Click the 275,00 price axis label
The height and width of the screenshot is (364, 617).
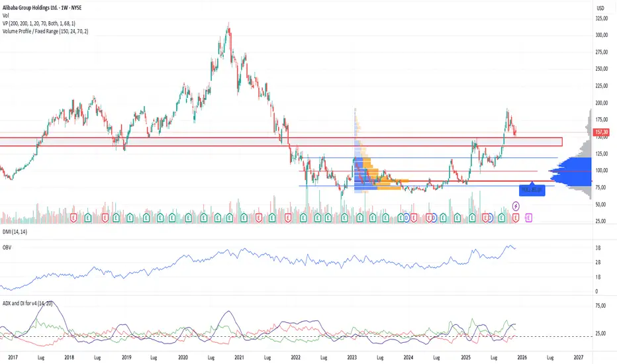(x=602, y=52)
